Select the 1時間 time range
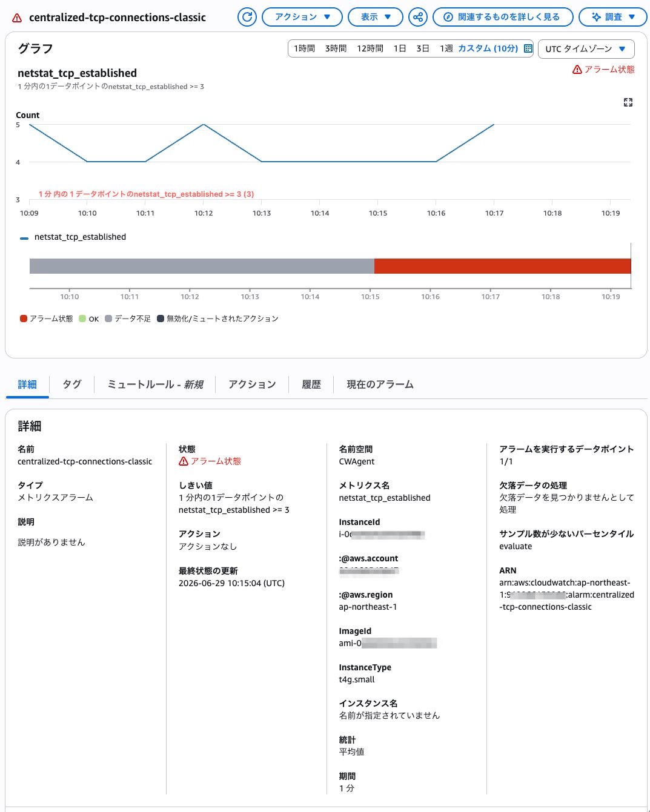This screenshot has height=812, width=650. tap(304, 48)
